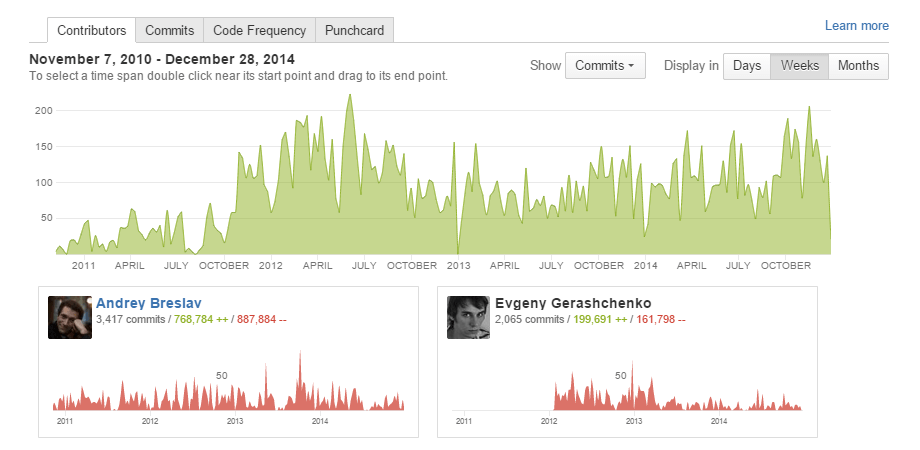Switch to the Punchcard tab
Viewport: 920px width, 450px height.
pos(355,31)
